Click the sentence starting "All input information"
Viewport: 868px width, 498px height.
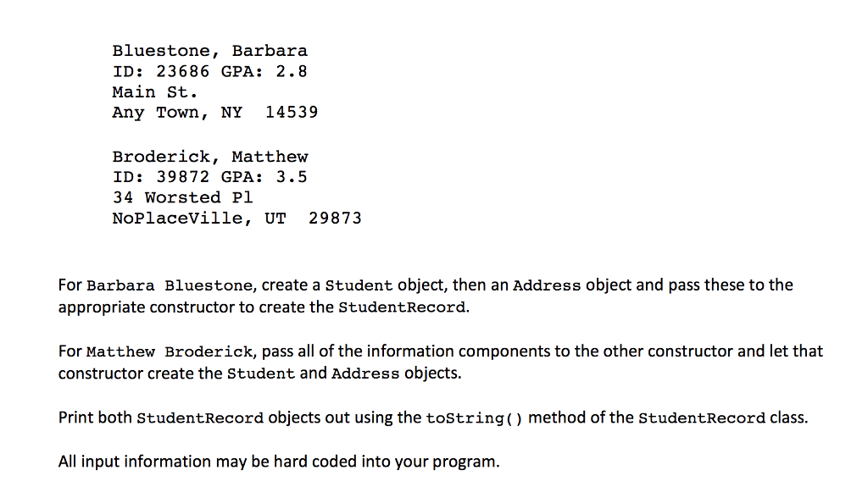tap(279, 462)
